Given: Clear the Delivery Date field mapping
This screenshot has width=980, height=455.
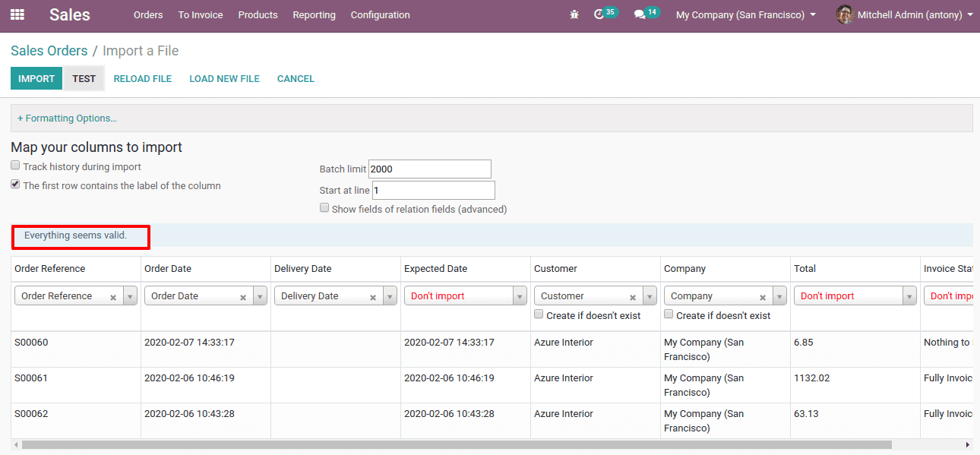Looking at the screenshot, I should tap(373, 298).
